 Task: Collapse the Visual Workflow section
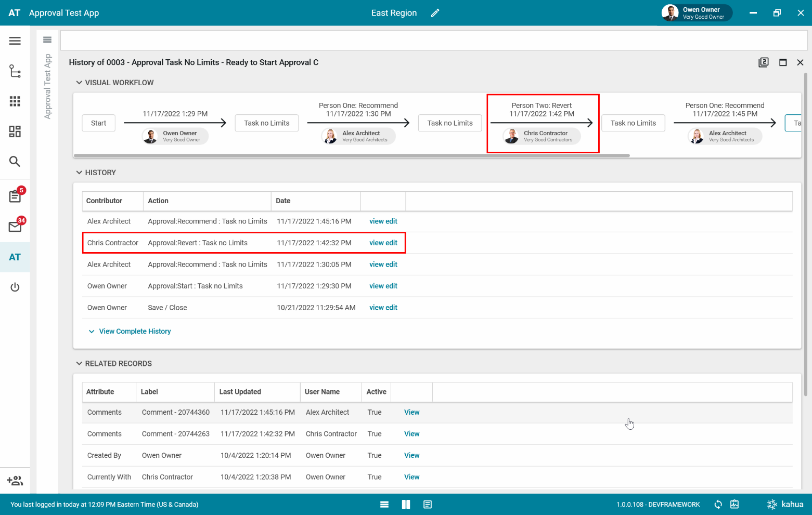pyautogui.click(x=79, y=83)
